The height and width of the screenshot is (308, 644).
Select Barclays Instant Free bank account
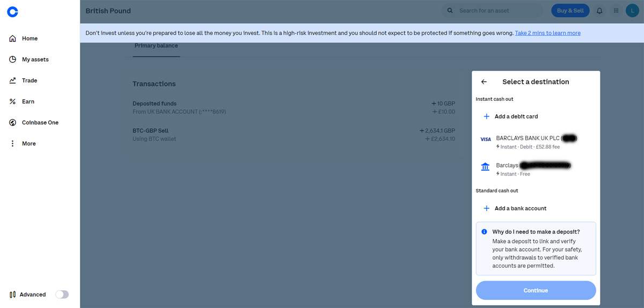536,169
